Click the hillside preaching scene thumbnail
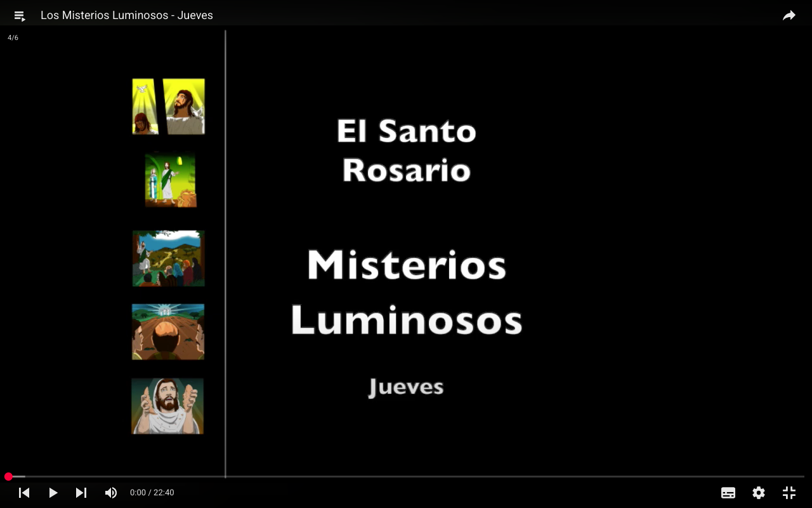The width and height of the screenshot is (812, 508). pos(168,258)
